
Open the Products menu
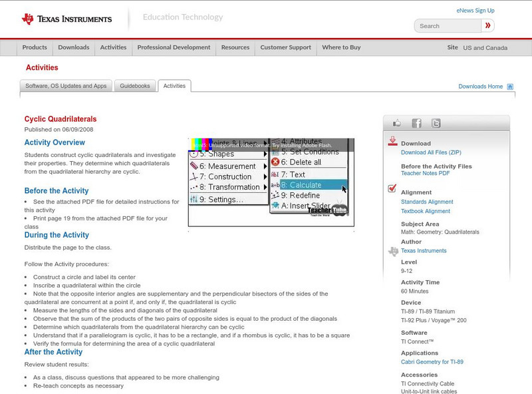coord(35,47)
